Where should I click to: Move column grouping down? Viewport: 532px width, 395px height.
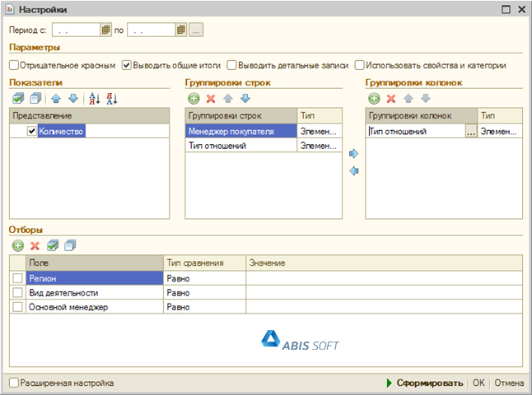(426, 99)
